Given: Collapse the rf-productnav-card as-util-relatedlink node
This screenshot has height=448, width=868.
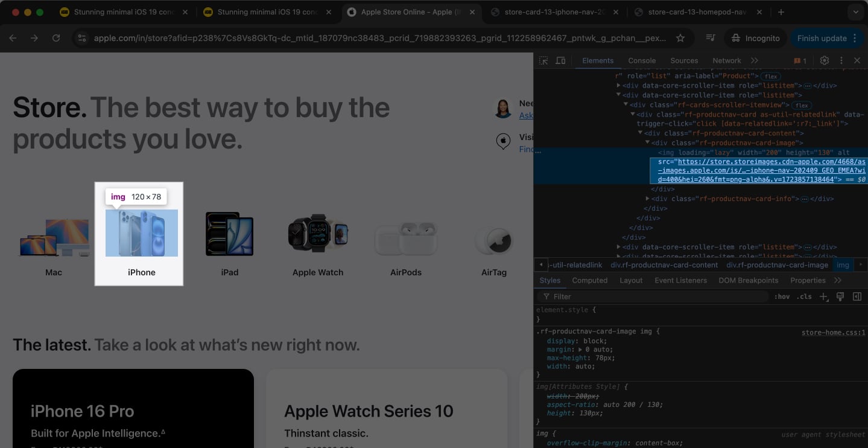Looking at the screenshot, I should (633, 114).
